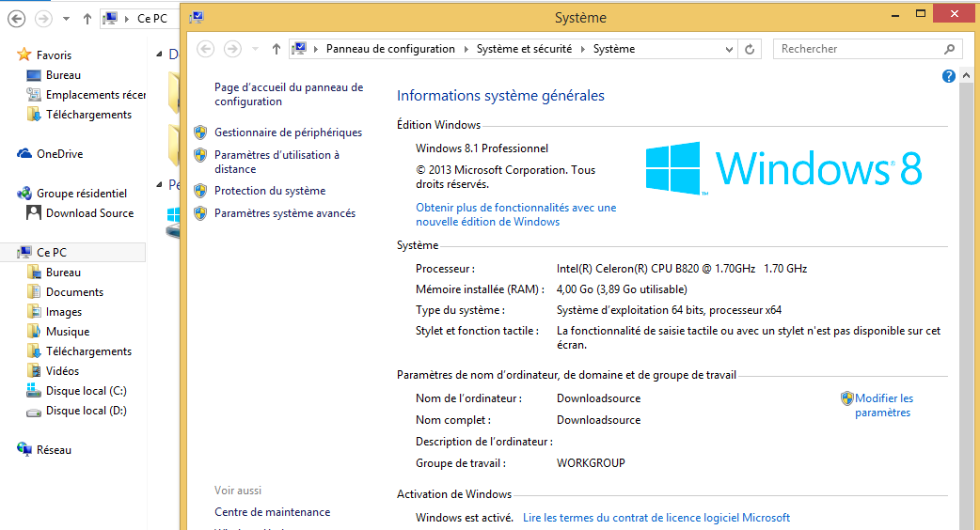Select Téléchargements under Favoris
The width and height of the screenshot is (980, 530).
(88, 115)
